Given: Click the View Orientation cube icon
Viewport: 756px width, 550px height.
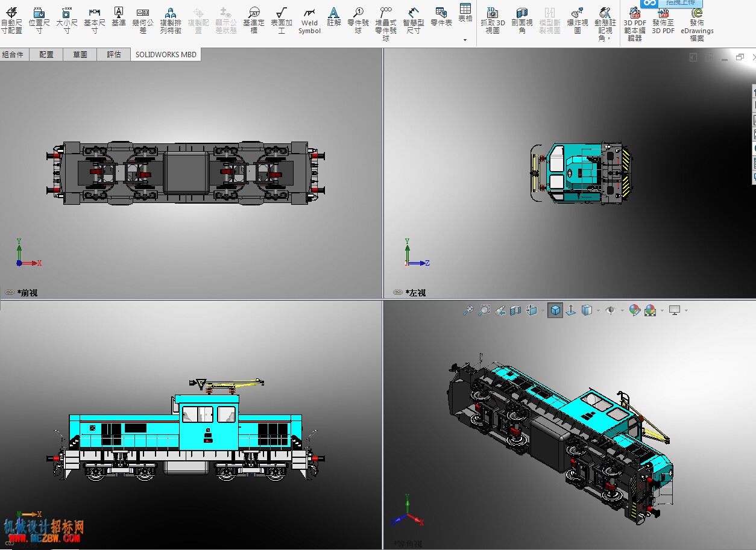Looking at the screenshot, I should pyautogui.click(x=531, y=310).
